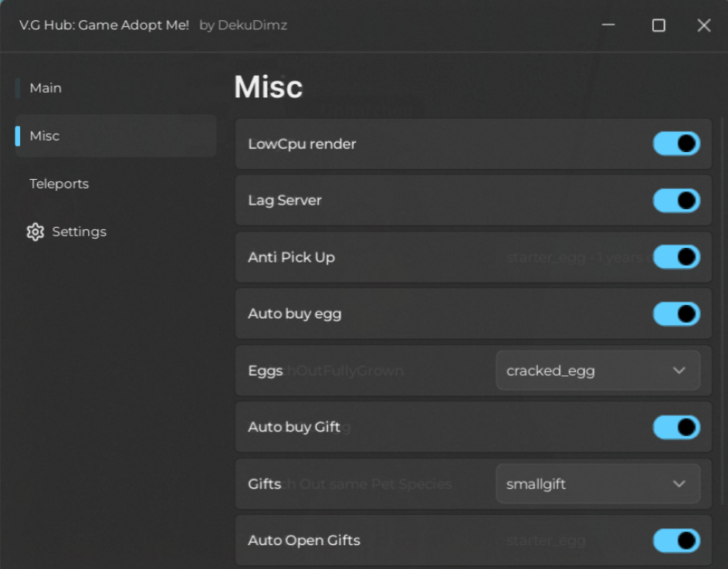The image size is (728, 569).
Task: Select the Misc sidebar tab
Action: 116,136
